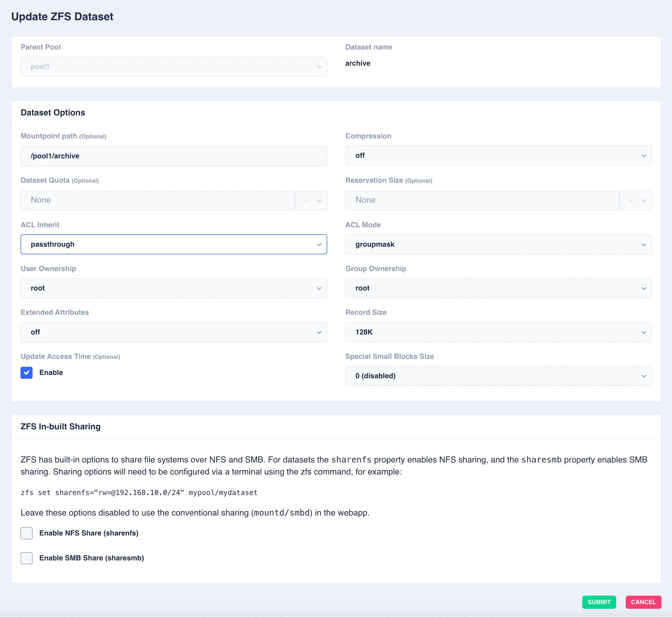Open Special Small Blocks Size dropdown
Screen dimensions: 672x617
coord(498,376)
